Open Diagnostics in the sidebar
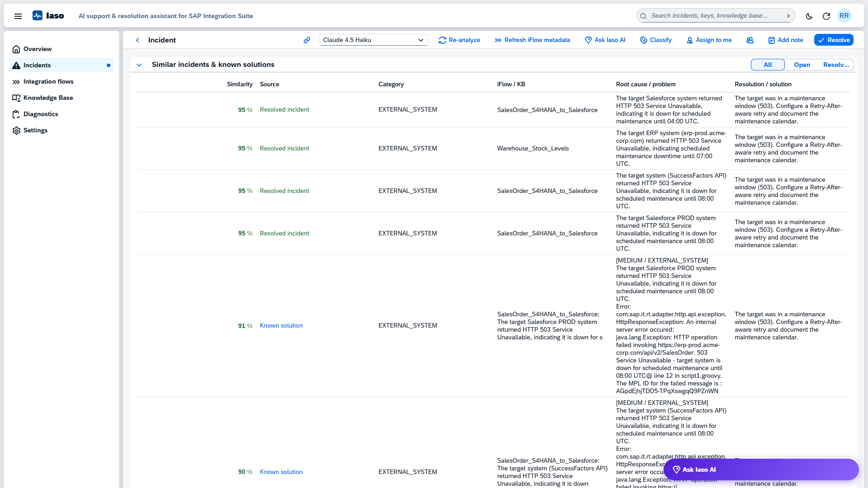This screenshot has width=868, height=488. (x=61, y=114)
